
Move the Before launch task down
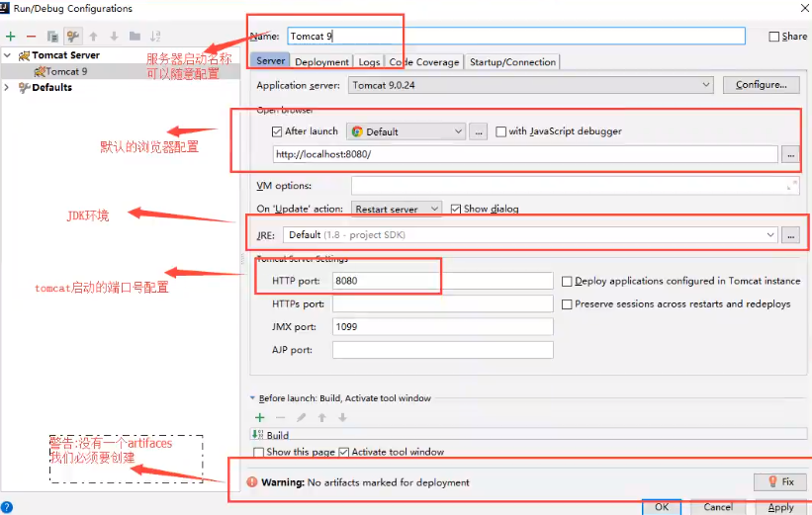point(342,418)
